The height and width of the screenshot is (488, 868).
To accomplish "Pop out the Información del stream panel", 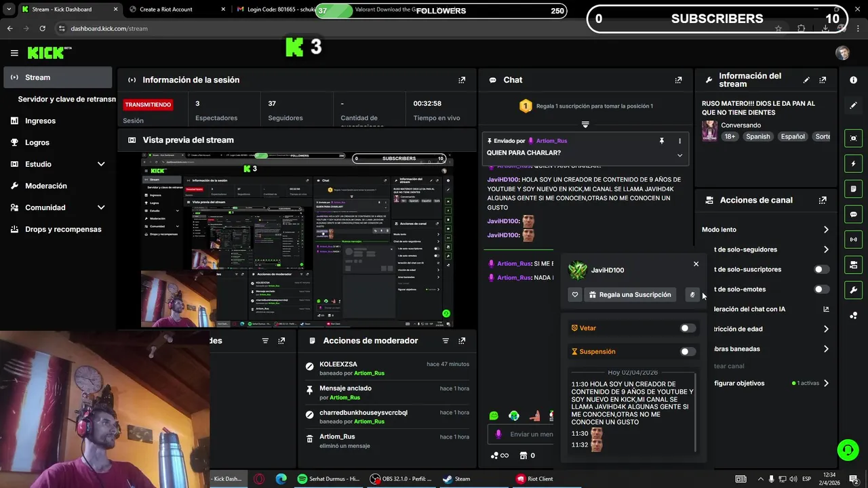I will (823, 80).
